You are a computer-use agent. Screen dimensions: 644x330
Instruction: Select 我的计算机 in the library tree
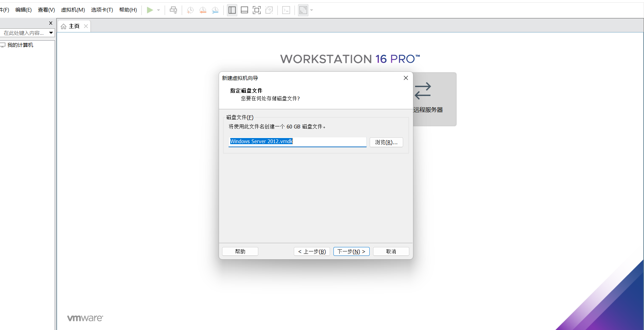coord(20,45)
